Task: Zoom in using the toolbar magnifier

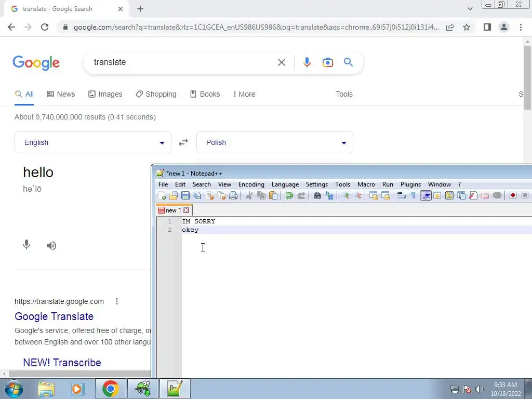Action: tap(345, 195)
